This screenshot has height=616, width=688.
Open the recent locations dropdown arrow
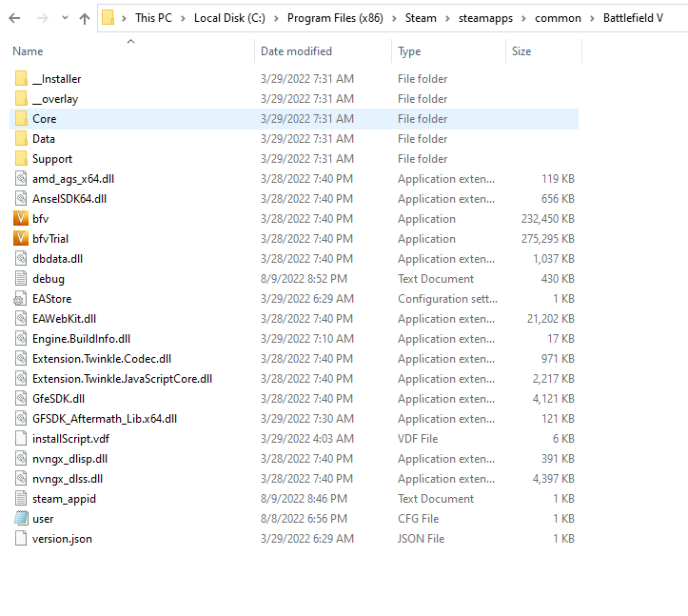click(65, 18)
